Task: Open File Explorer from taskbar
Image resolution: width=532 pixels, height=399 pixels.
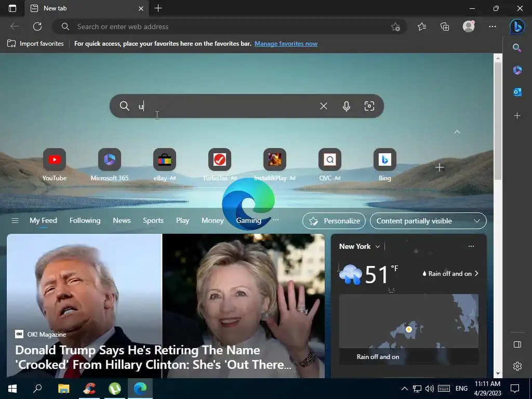Action: click(x=64, y=388)
